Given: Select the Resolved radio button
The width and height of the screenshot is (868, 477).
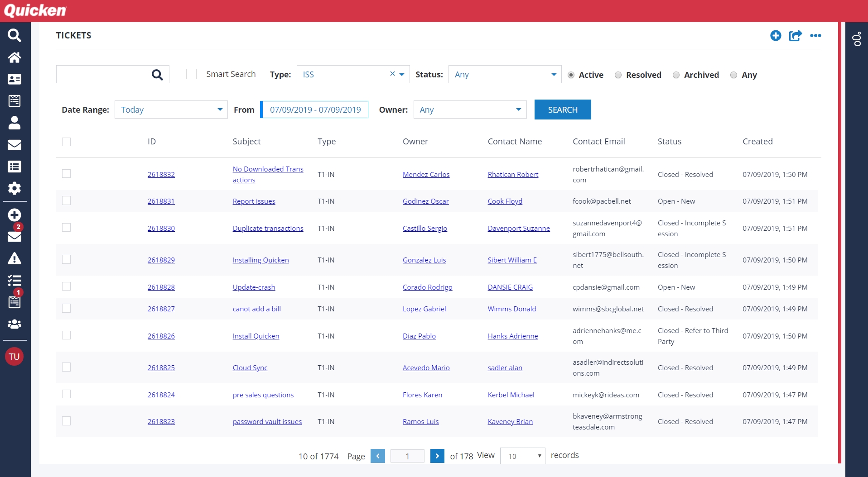Looking at the screenshot, I should 618,75.
